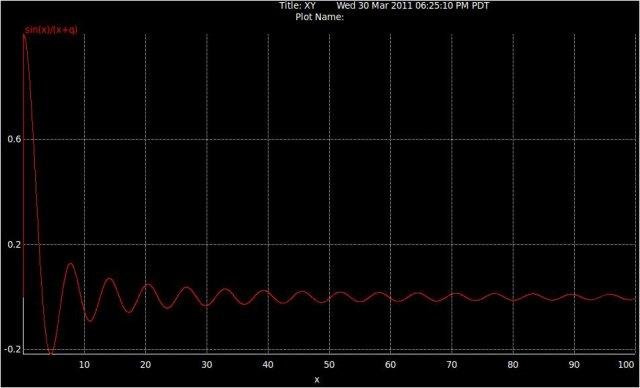Click the 50 x-axis tick label
This screenshot has height=388, width=640.
pyautogui.click(x=329, y=364)
